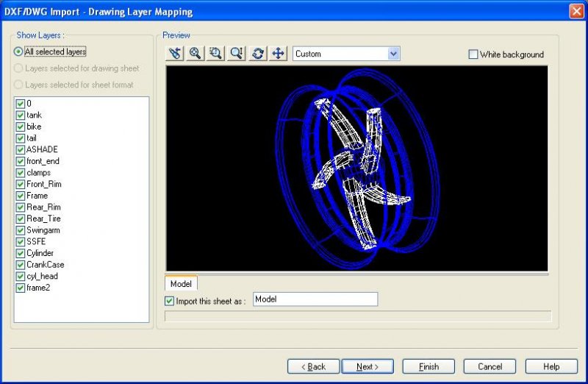Click the Previous View icon
The image size is (588, 384).
click(175, 53)
